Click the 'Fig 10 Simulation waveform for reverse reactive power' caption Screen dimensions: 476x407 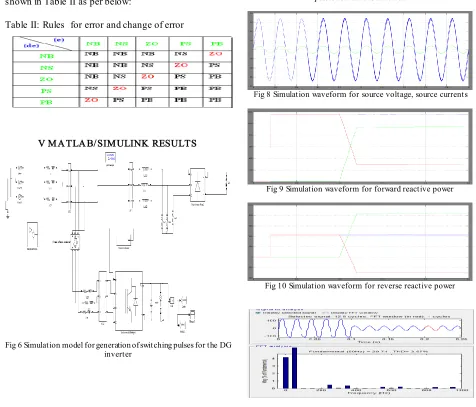pyautogui.click(x=360, y=286)
